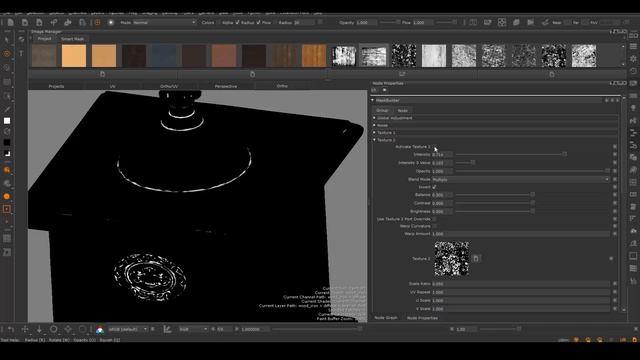The image size is (640, 360).
Task: Click the swap foreground/background colors icon
Action: coord(7,153)
